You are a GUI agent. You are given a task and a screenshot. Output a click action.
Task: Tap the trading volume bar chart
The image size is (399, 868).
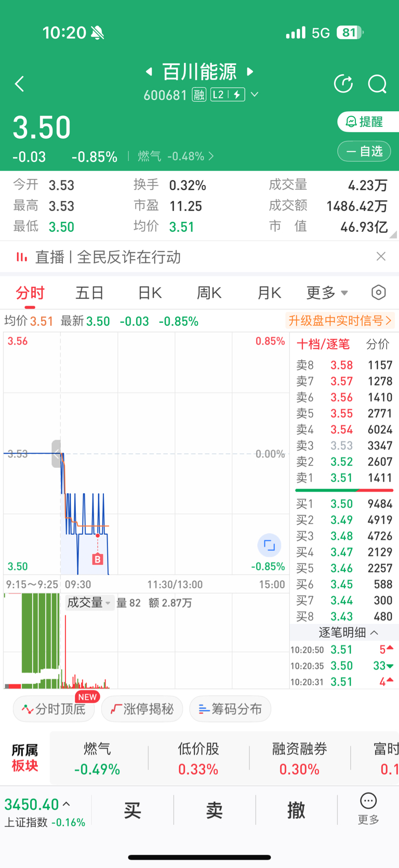coord(147,641)
